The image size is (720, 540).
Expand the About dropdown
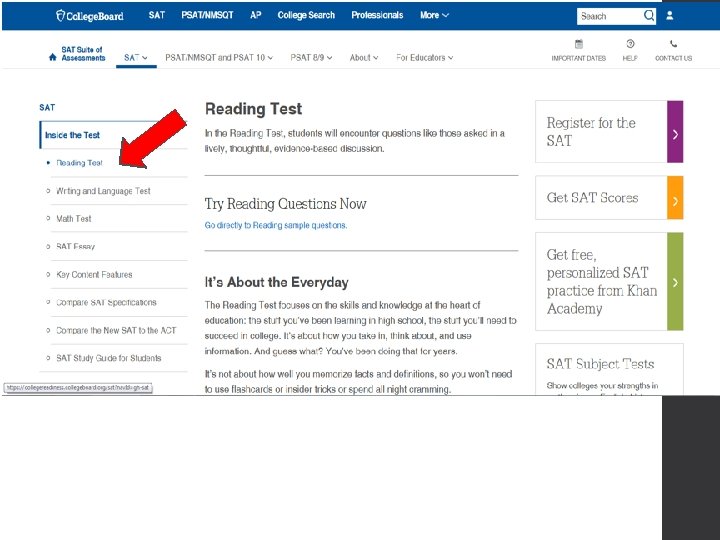click(364, 58)
